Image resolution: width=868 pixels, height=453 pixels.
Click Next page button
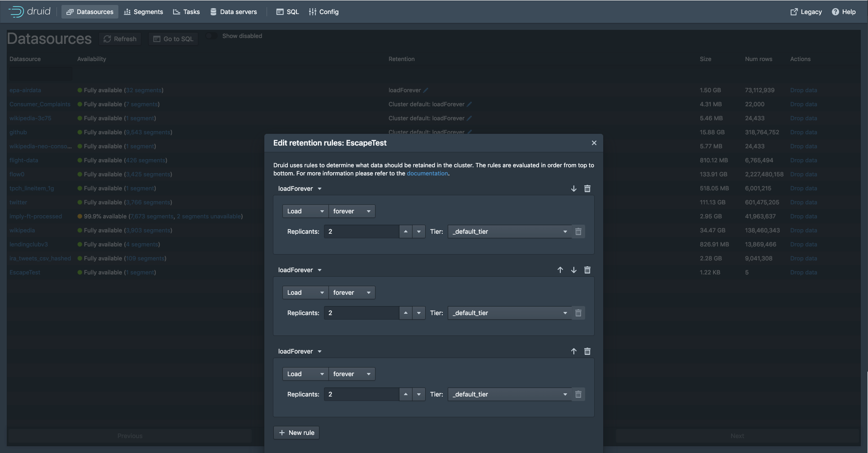[x=737, y=436]
